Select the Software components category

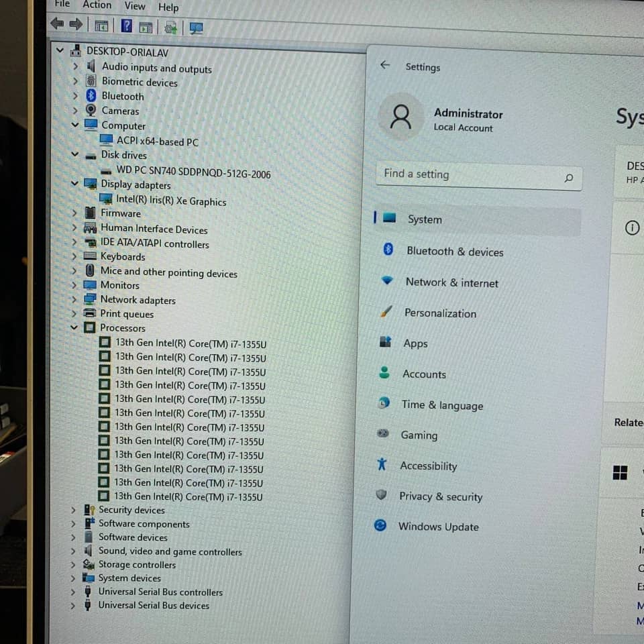(x=144, y=524)
